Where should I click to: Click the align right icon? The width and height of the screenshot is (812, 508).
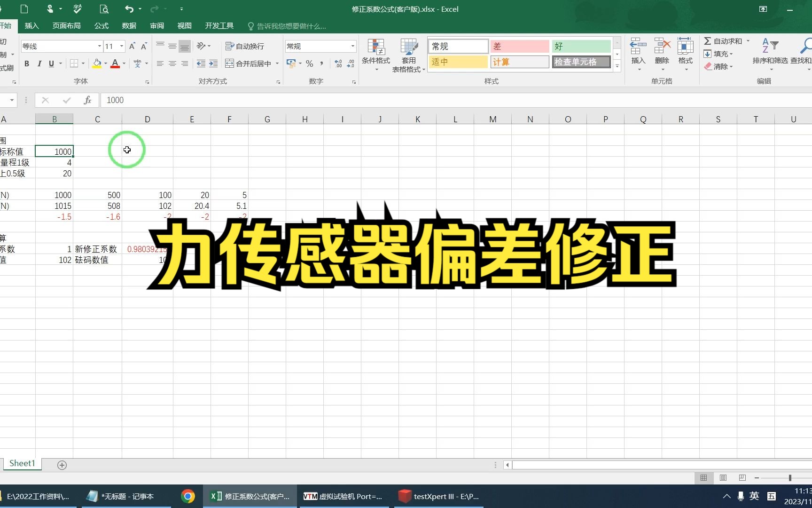pyautogui.click(x=185, y=63)
